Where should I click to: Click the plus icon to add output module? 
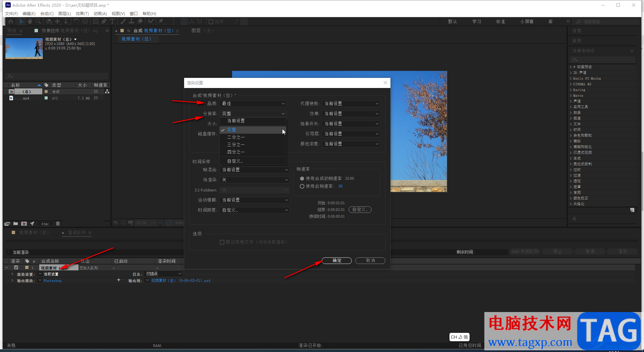118,280
